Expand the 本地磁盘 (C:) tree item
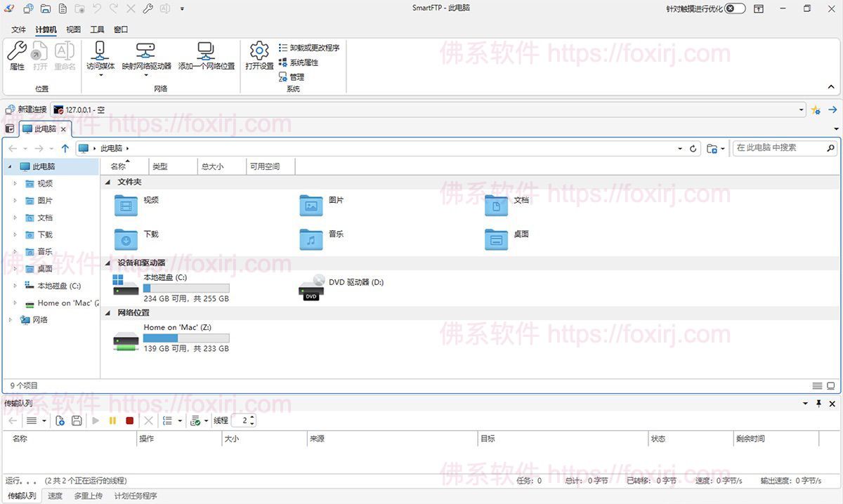 point(14,286)
